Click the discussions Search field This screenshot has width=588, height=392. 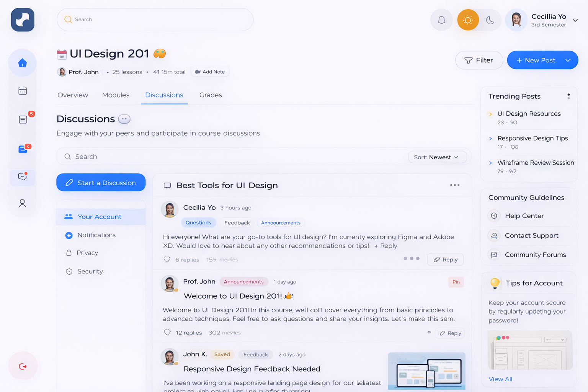tap(230, 157)
